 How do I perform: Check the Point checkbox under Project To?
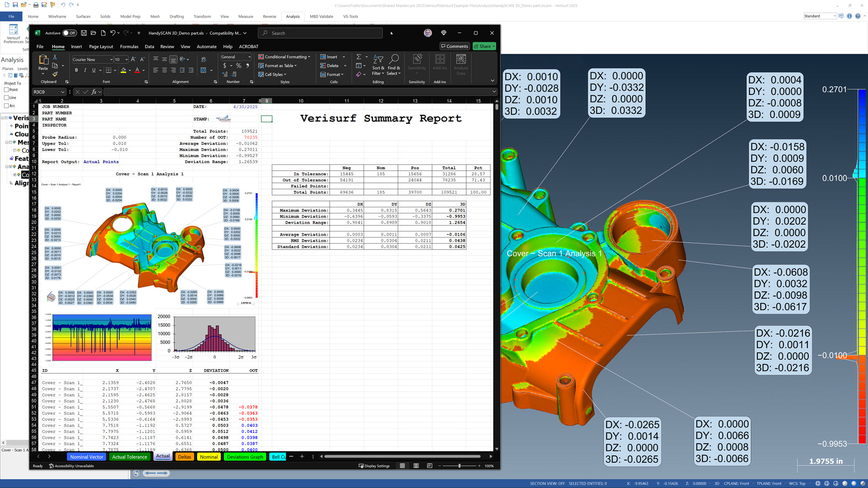(x=6, y=90)
